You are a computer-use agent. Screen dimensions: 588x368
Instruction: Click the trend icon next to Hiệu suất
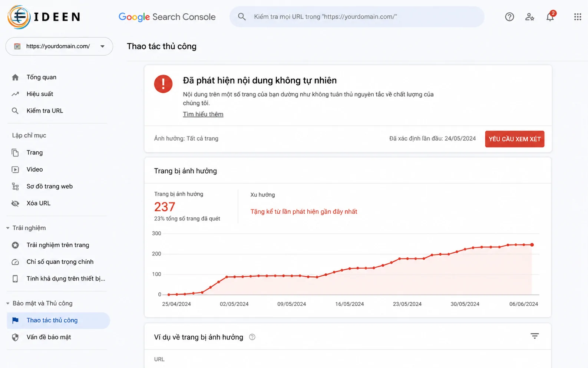[x=15, y=94]
